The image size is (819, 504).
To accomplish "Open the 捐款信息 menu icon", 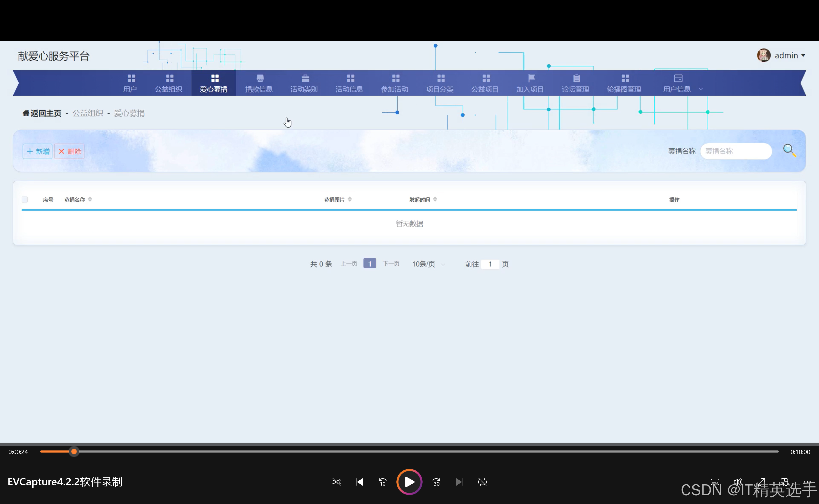I will 260,78.
